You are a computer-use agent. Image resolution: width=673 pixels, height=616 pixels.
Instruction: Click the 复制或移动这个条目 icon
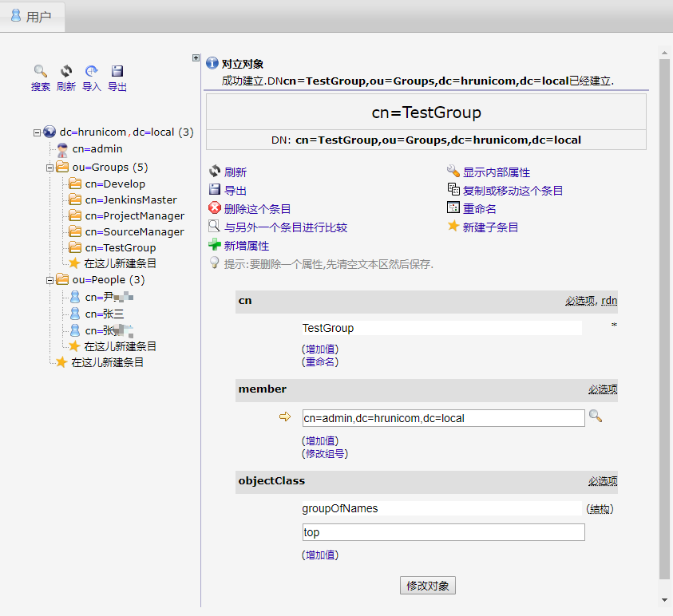[453, 190]
